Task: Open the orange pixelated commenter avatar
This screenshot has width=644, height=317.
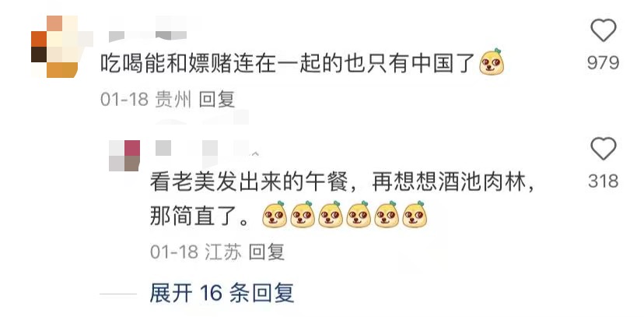Action: 54,47
